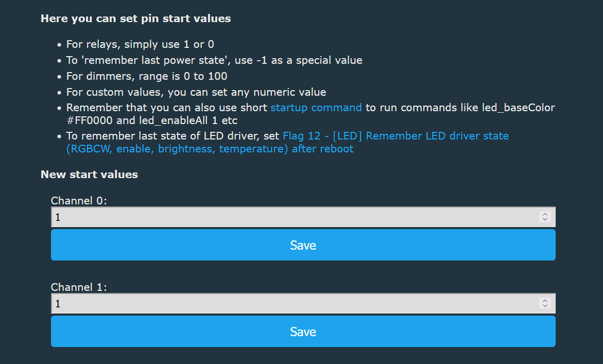Open the startup command link
Image resolution: width=603 pixels, height=364 pixels.
[x=316, y=108]
